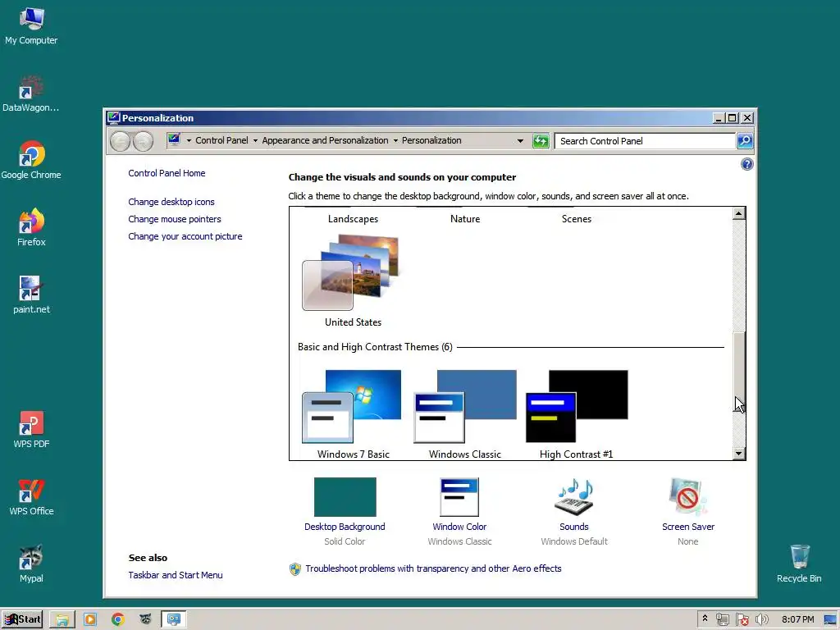
Task: Open Aero transparency troubleshooter link
Action: 433,568
